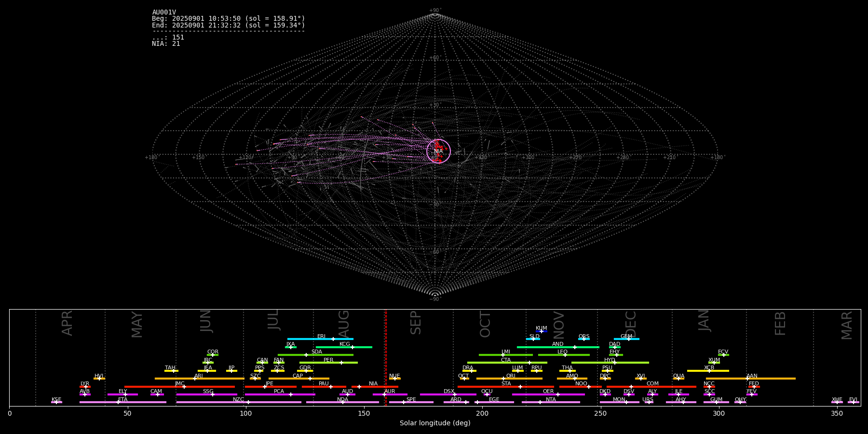Click the Beg: 20250901 10:53:50 start time line
868x434 pixels.
tap(229, 19)
